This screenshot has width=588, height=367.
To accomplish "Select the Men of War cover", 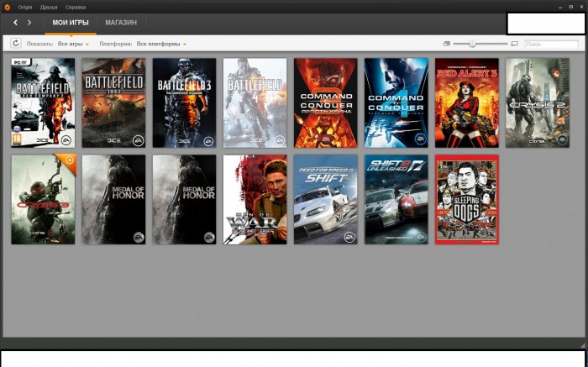I will (255, 199).
